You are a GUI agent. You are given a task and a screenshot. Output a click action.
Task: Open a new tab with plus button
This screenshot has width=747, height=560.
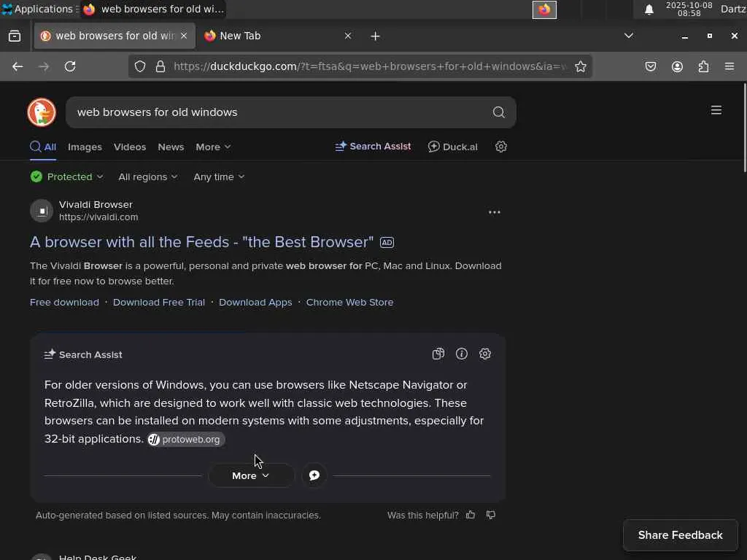375,36
